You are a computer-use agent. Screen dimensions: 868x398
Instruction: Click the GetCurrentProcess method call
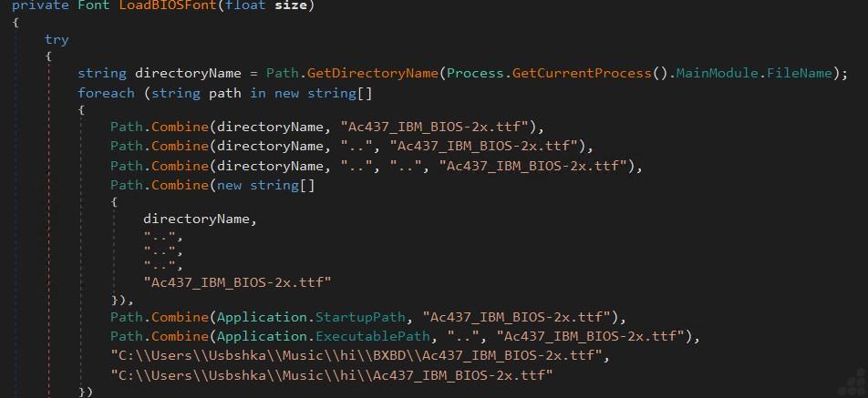pyautogui.click(x=582, y=73)
